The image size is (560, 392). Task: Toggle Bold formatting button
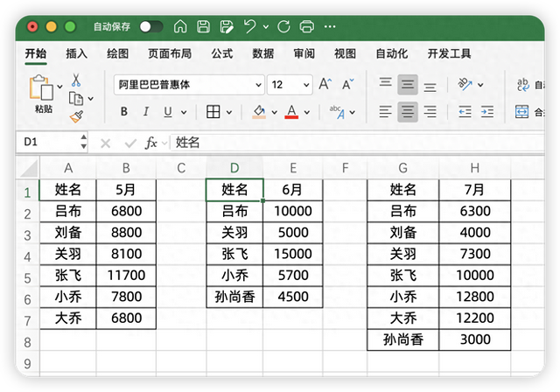(x=124, y=112)
